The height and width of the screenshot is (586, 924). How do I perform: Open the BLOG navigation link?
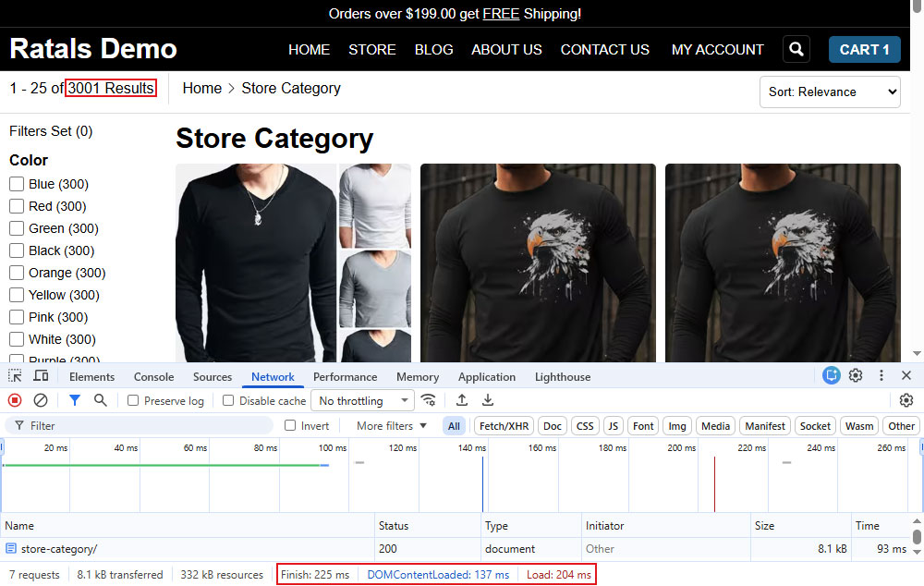pyautogui.click(x=433, y=50)
